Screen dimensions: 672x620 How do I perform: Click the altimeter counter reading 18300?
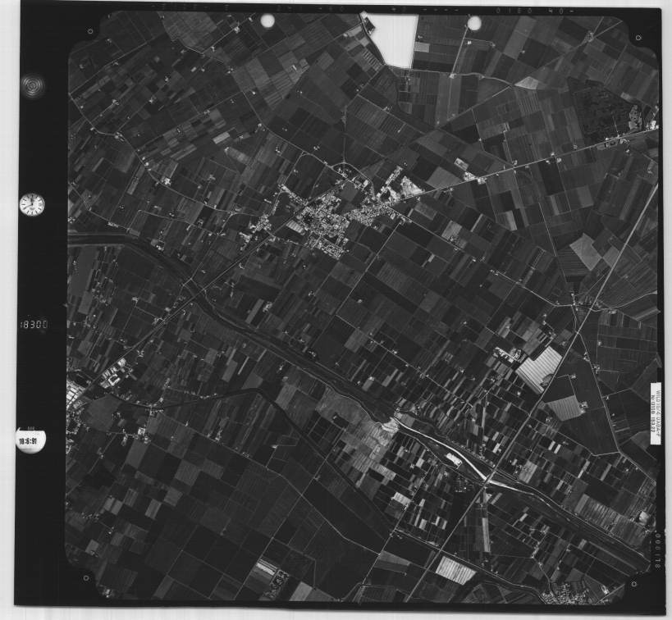point(34,325)
